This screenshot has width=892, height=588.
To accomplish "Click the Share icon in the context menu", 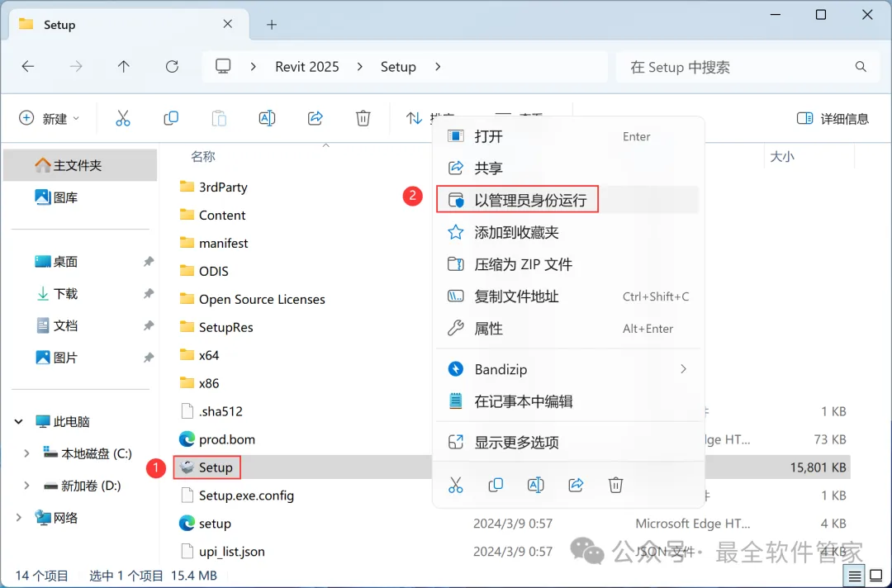I will tap(576, 485).
